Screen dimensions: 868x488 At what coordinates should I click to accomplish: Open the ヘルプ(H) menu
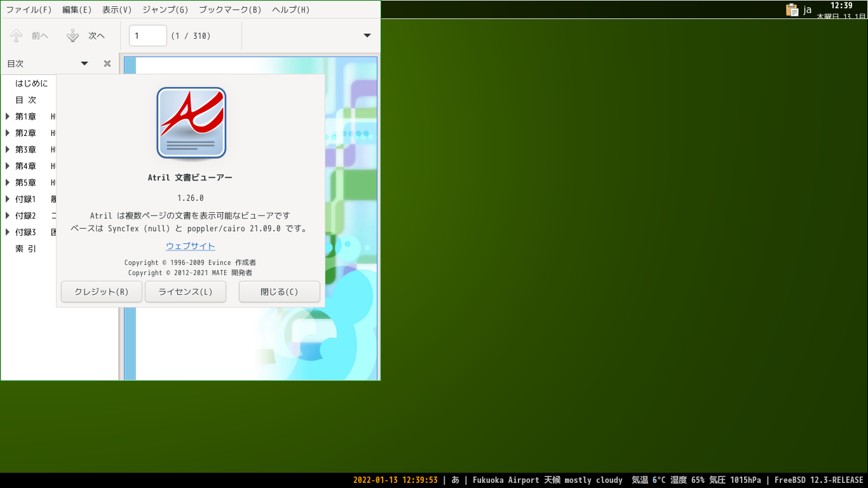291,10
